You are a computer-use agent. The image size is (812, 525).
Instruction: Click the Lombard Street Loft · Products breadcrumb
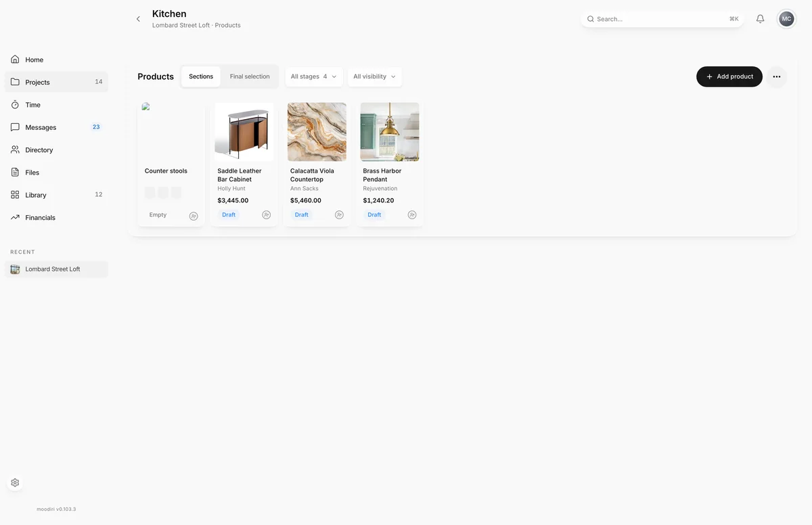196,25
